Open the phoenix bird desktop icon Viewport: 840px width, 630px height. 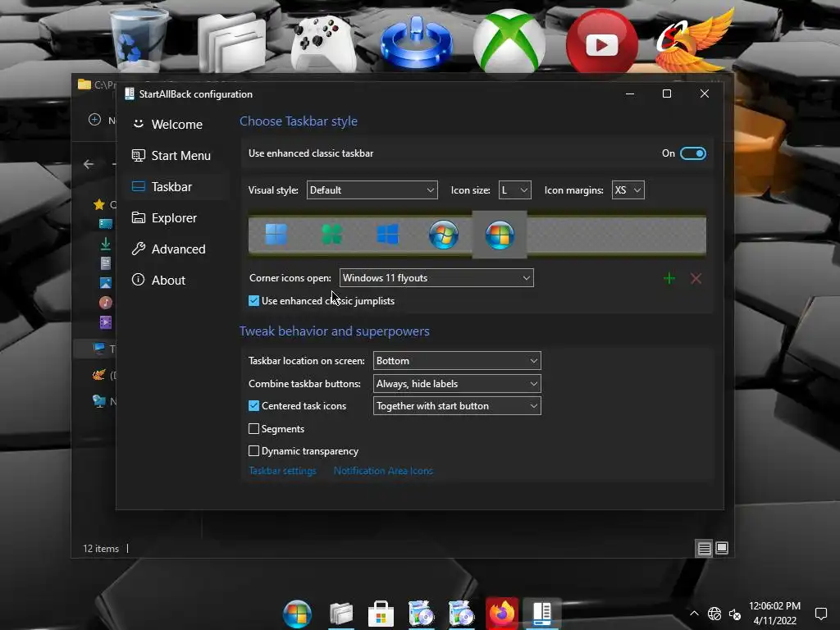(x=695, y=41)
